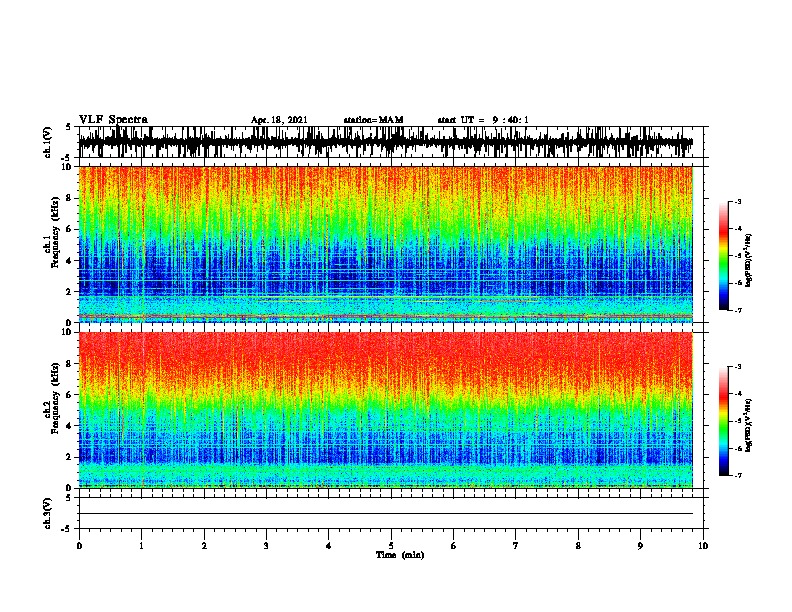Select the "start UT = 9 : 40: 1" text
Viewport: 792px width, 612px height.
[483, 120]
